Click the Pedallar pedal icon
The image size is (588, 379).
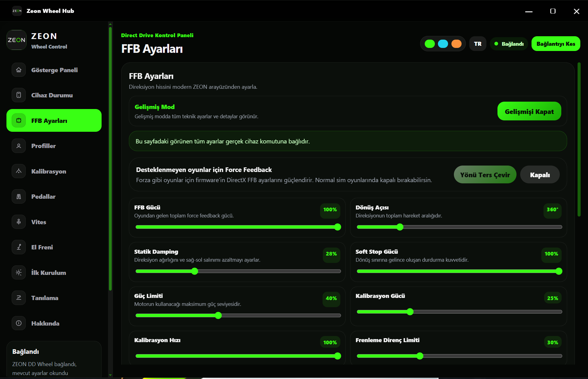pos(19,197)
